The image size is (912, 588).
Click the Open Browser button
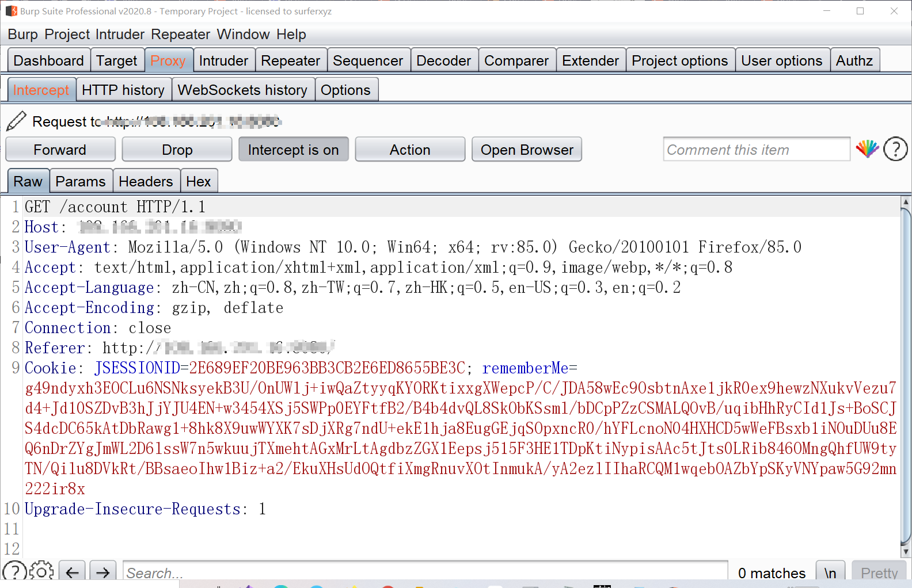(x=527, y=150)
